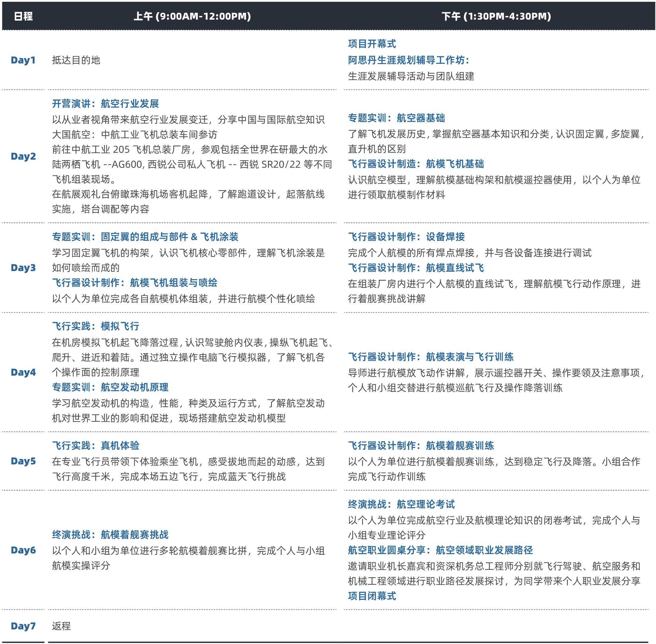Click the 下午 (1:30PM-4:30PM) header
The height and width of the screenshot is (644, 656).
[x=496, y=16]
